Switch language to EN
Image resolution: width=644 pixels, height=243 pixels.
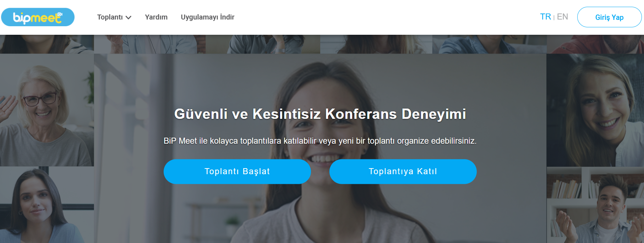coord(562,17)
